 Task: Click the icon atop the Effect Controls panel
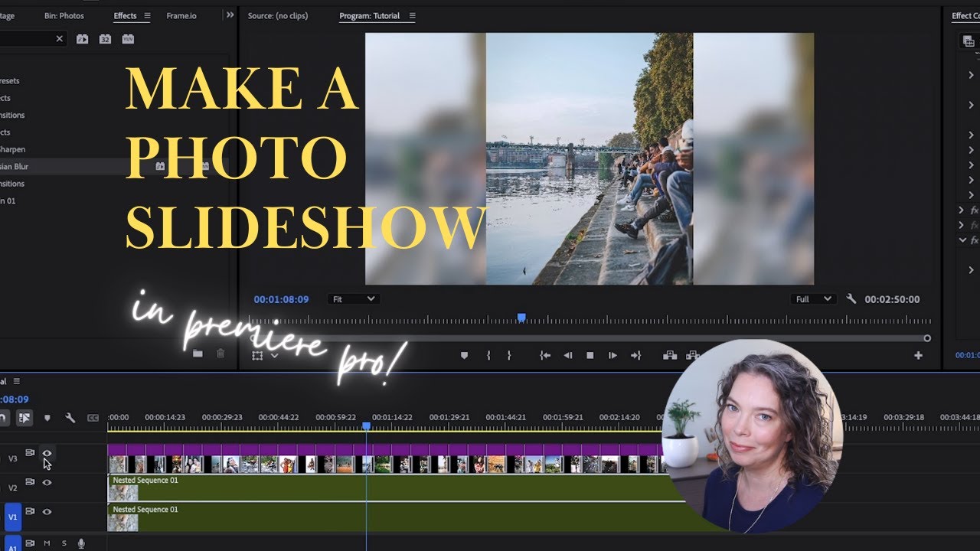(969, 41)
